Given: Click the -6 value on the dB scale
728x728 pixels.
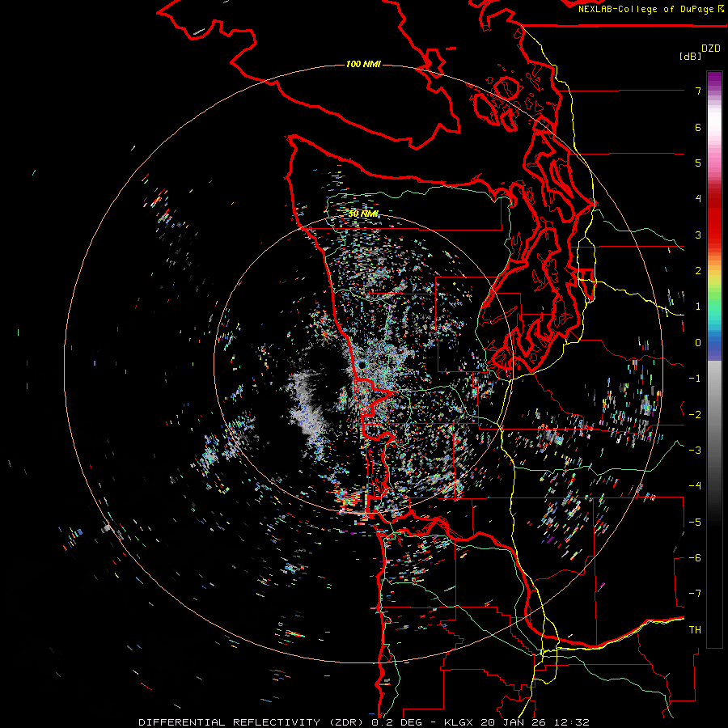Looking at the screenshot, I should [695, 557].
